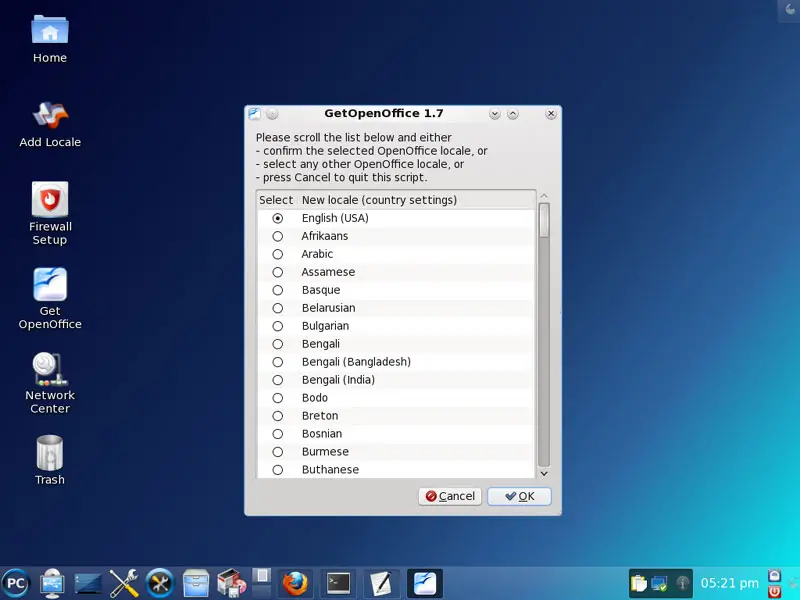Open the Trash desktop icon

point(49,459)
